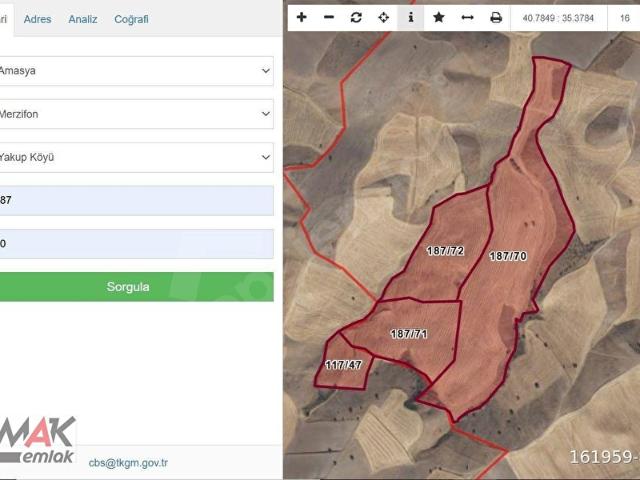Switch to the Analiz tab
640x480 pixels.
(x=83, y=19)
